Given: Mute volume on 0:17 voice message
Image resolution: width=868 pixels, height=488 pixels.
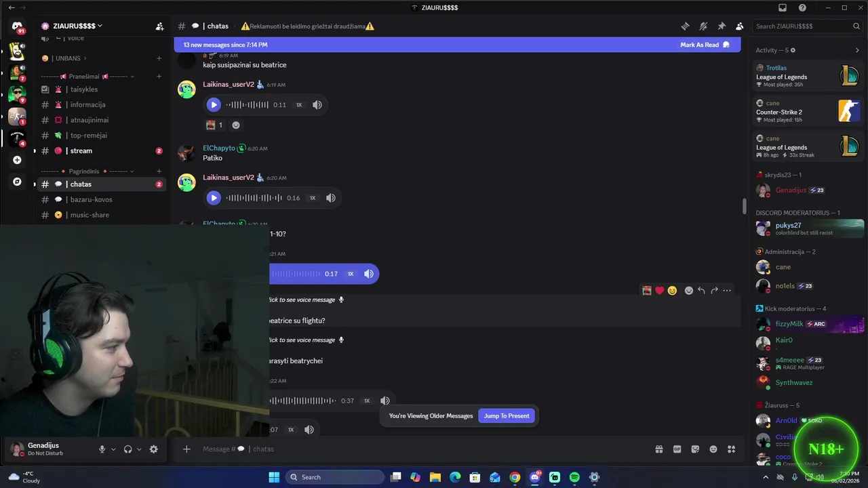Looking at the screenshot, I should [368, 274].
